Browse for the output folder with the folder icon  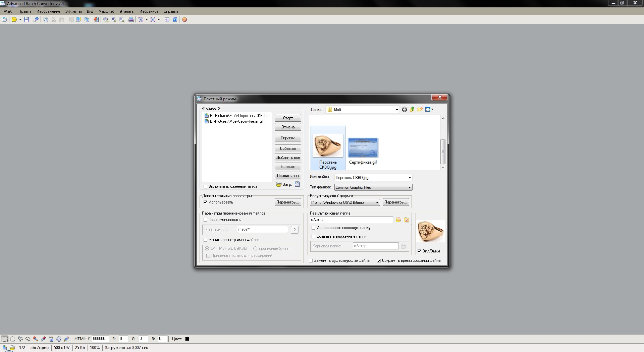(398, 220)
